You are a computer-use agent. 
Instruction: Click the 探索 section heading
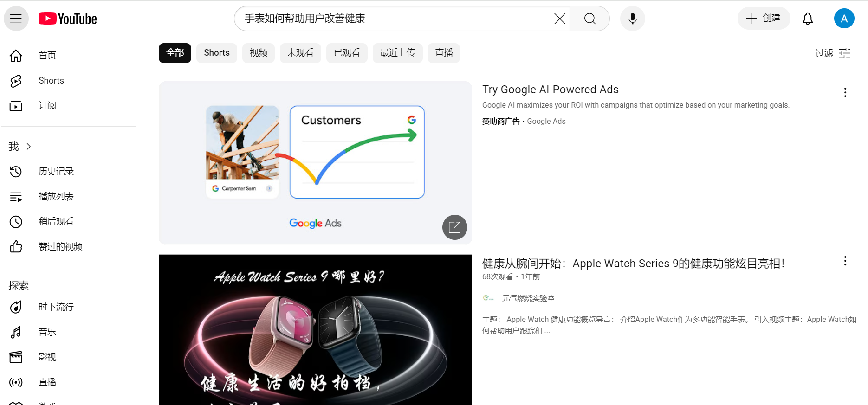point(19,286)
